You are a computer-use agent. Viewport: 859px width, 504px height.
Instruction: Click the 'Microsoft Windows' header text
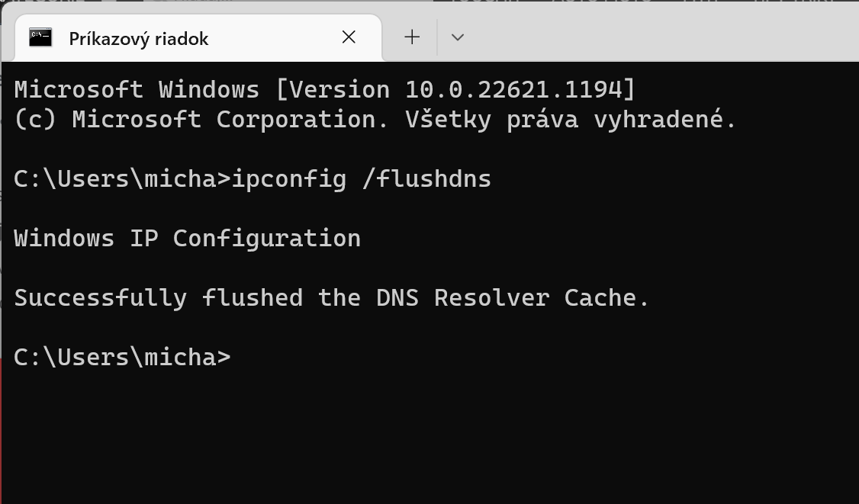click(x=137, y=90)
